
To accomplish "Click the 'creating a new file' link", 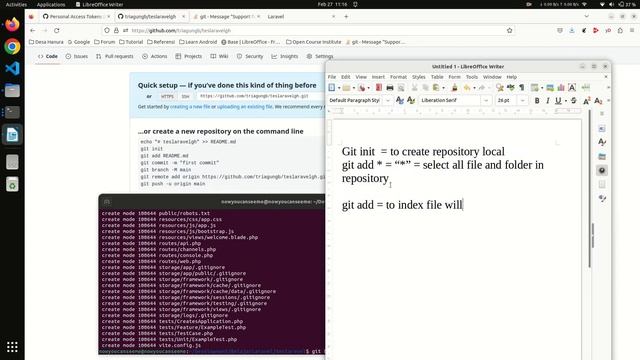I will pyautogui.click(x=190, y=107).
